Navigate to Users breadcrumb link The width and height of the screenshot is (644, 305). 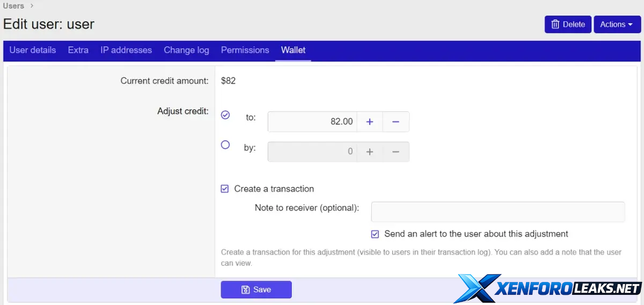[13, 6]
